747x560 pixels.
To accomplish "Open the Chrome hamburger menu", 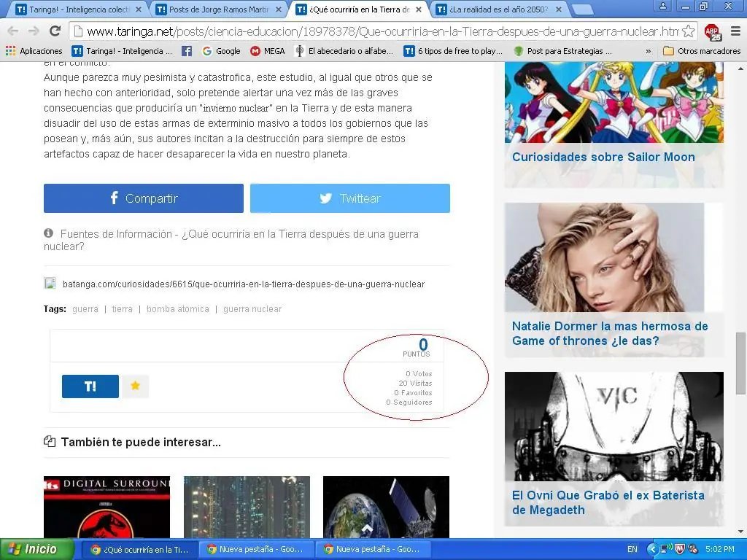I will coord(735,31).
